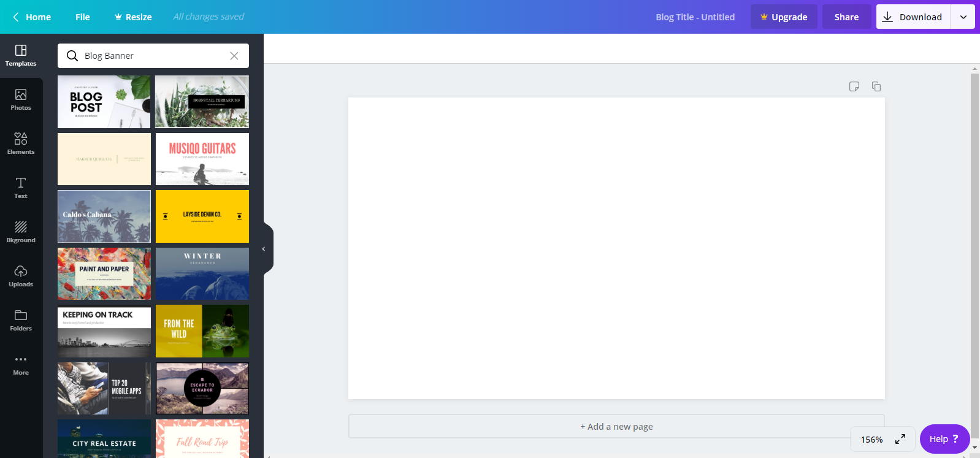Go back to Home

(x=32, y=17)
